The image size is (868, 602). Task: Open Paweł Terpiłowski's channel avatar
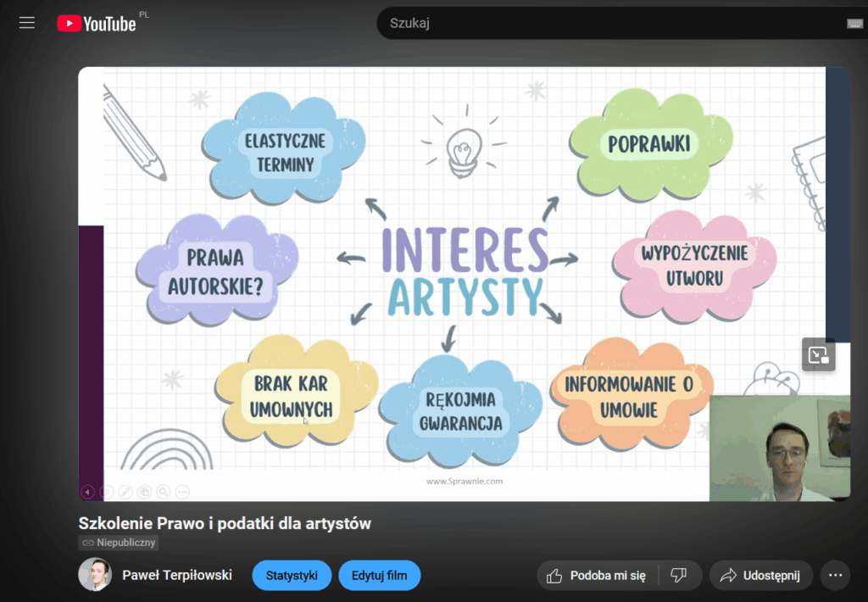click(x=95, y=575)
